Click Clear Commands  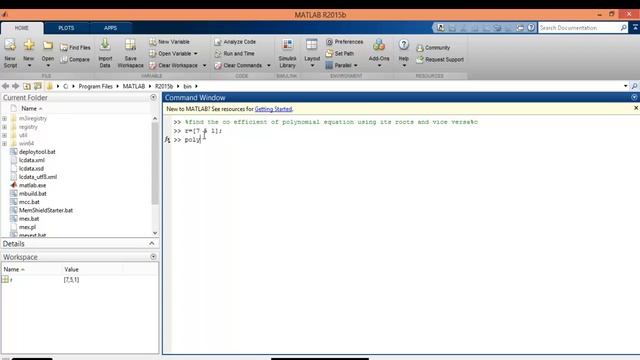pyautogui.click(x=239, y=65)
